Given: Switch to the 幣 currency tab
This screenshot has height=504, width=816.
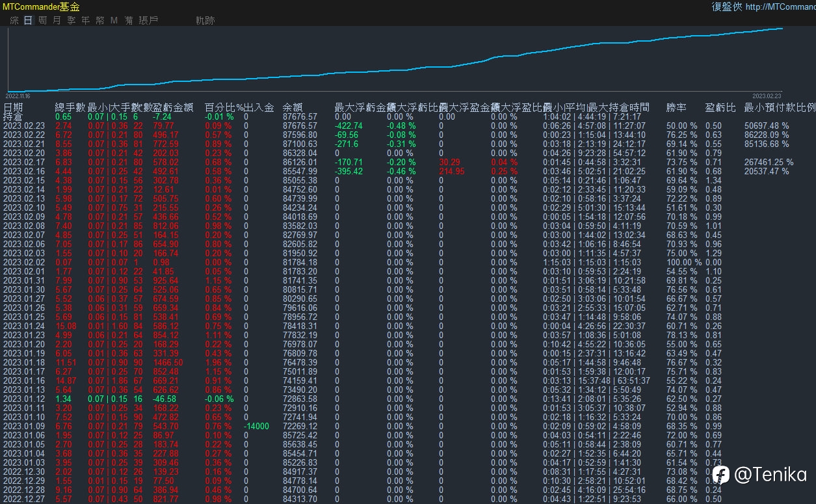Looking at the screenshot, I should tap(99, 20).
